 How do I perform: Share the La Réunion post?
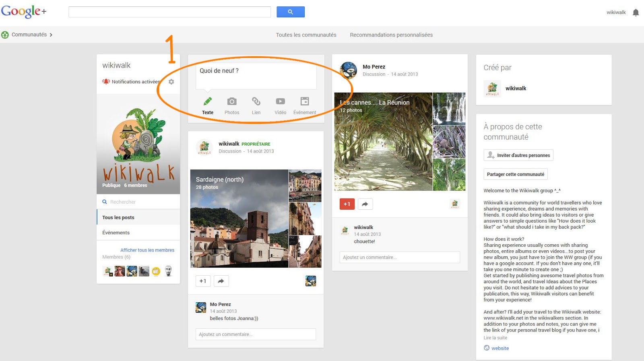[x=365, y=204]
